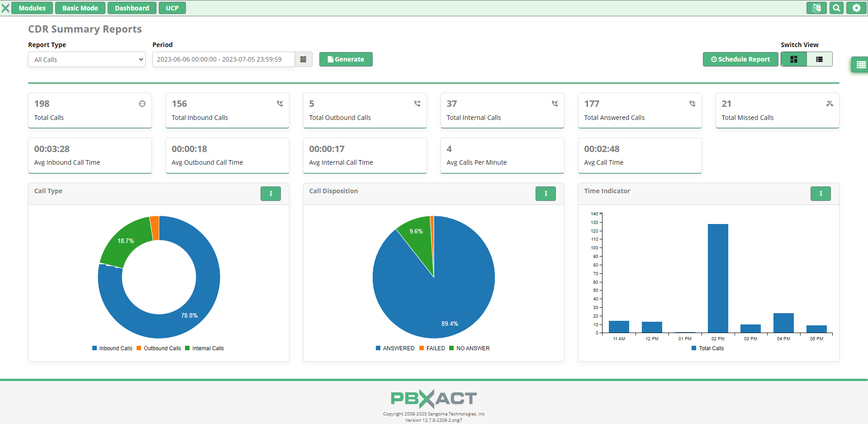
Task: Click the language translation icon in the header
Action: [816, 8]
